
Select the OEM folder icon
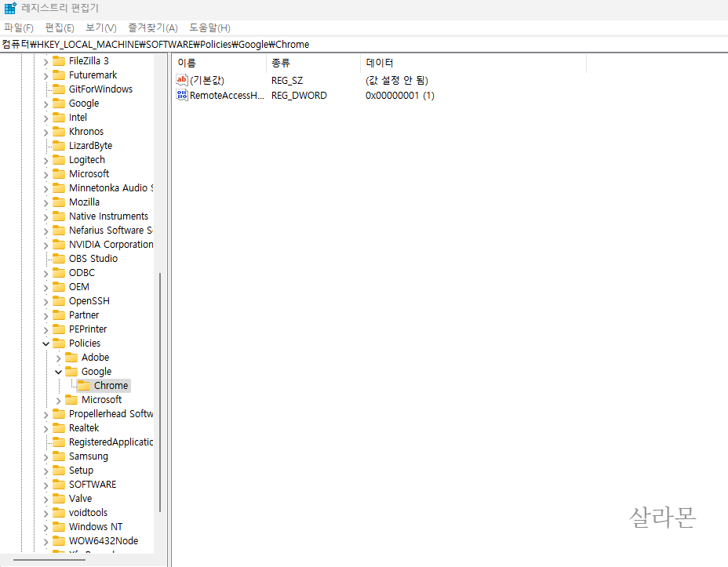click(59, 287)
